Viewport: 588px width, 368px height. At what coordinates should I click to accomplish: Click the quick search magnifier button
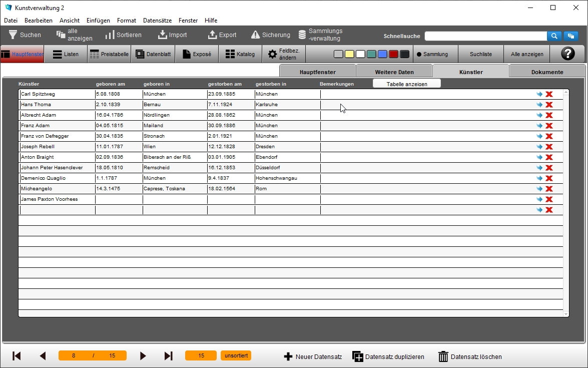[554, 36]
